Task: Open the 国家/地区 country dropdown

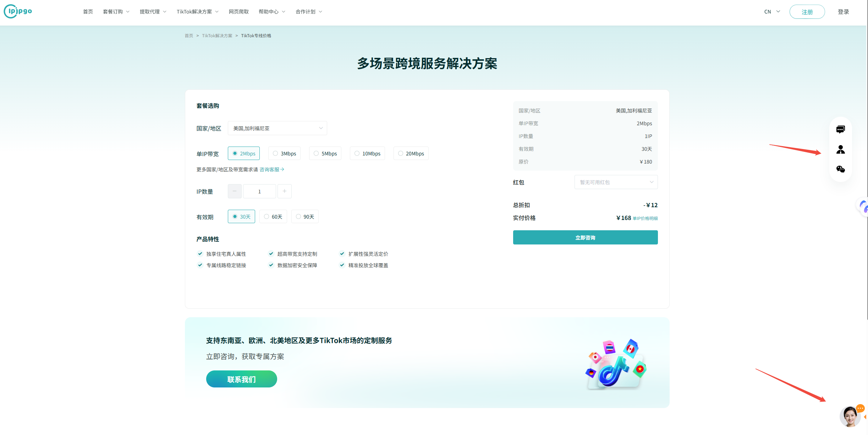Action: click(x=277, y=128)
